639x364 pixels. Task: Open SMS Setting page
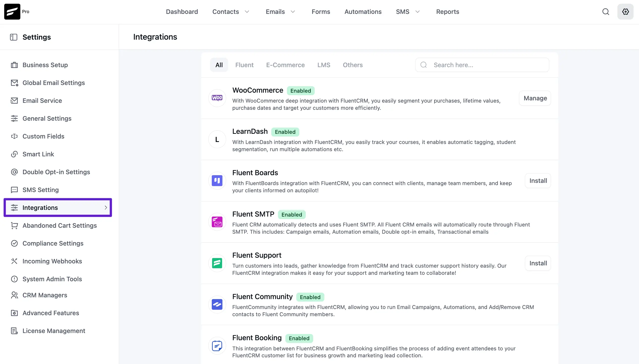tap(40, 190)
